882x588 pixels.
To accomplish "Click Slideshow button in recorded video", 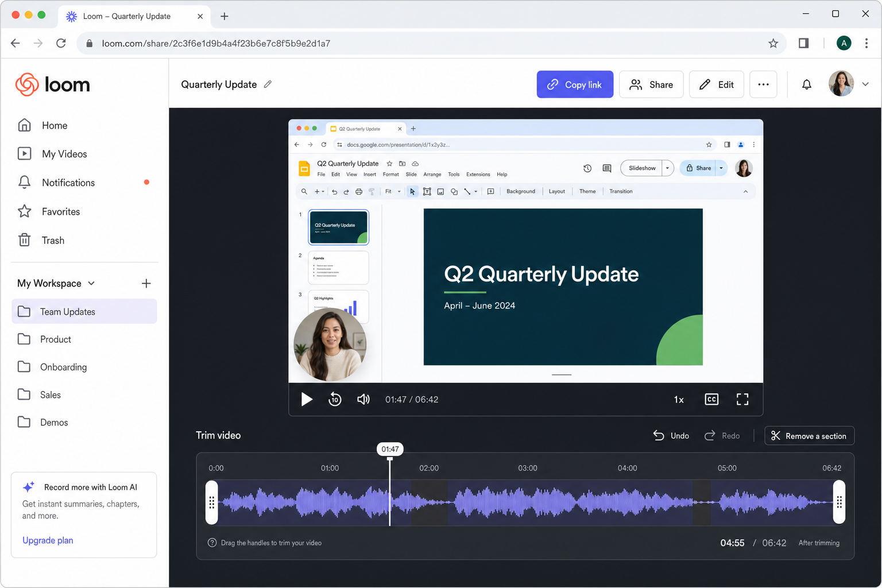I will point(641,168).
